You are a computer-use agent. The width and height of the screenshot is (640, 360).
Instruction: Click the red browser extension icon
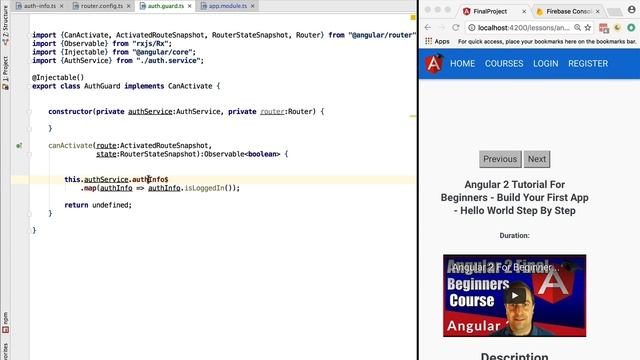604,28
